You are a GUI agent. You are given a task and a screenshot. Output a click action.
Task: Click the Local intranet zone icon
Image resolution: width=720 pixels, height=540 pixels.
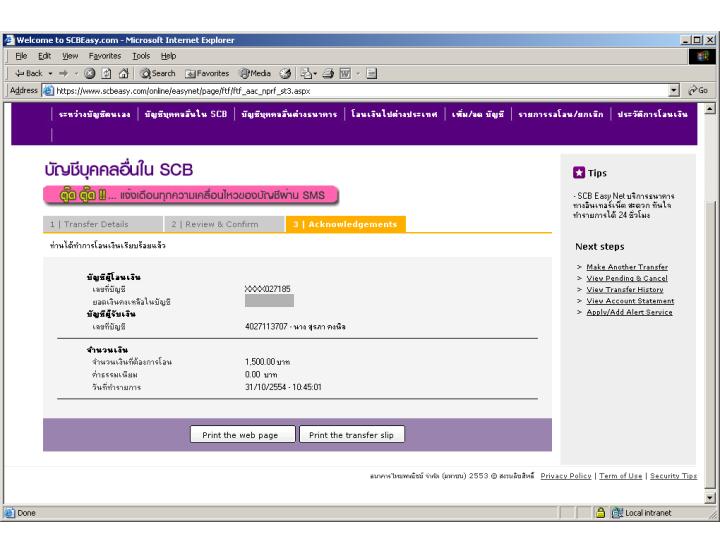[x=617, y=512]
